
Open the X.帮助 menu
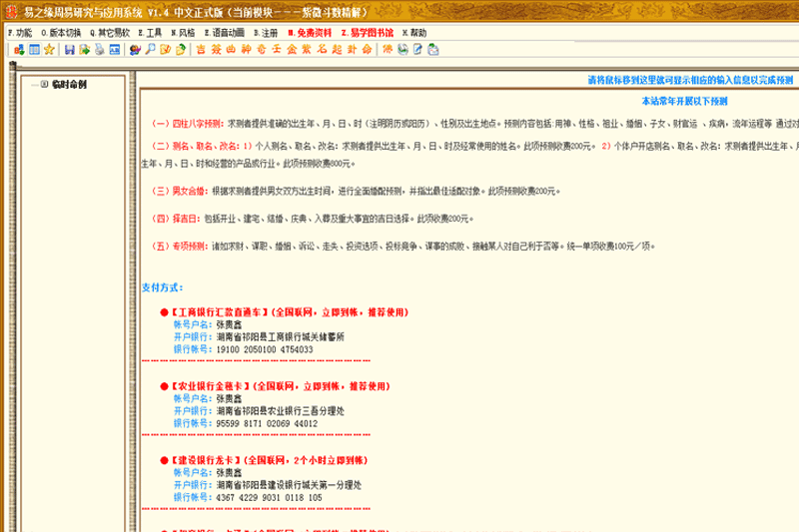414,33
